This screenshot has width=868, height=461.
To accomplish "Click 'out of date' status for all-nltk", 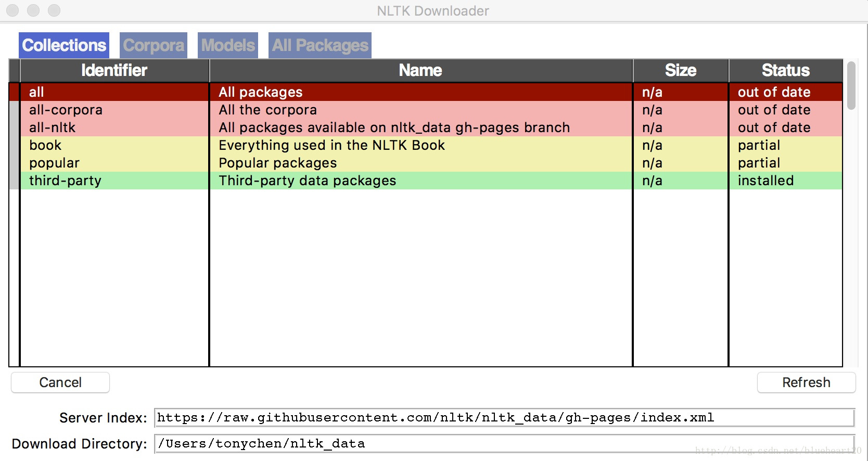I will 786,127.
